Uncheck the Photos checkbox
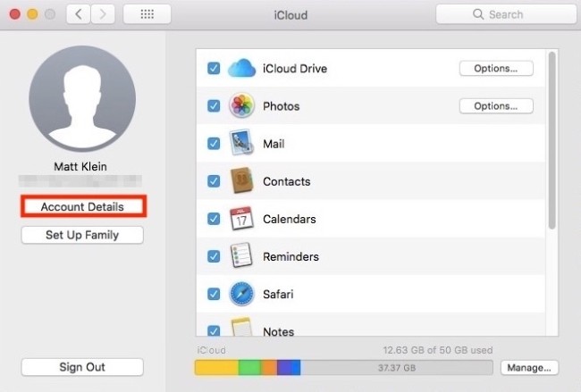581x392 pixels. [x=214, y=106]
